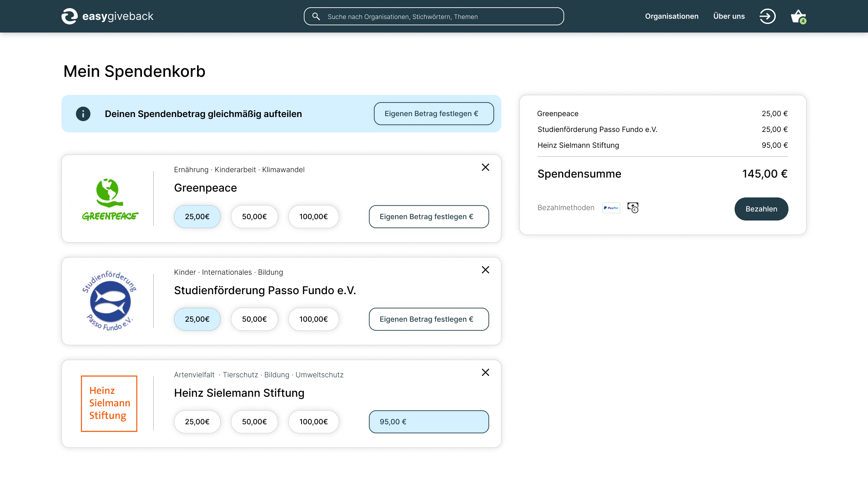Set custom amount for Greenpeace
The height and width of the screenshot is (488, 868).
[429, 217]
